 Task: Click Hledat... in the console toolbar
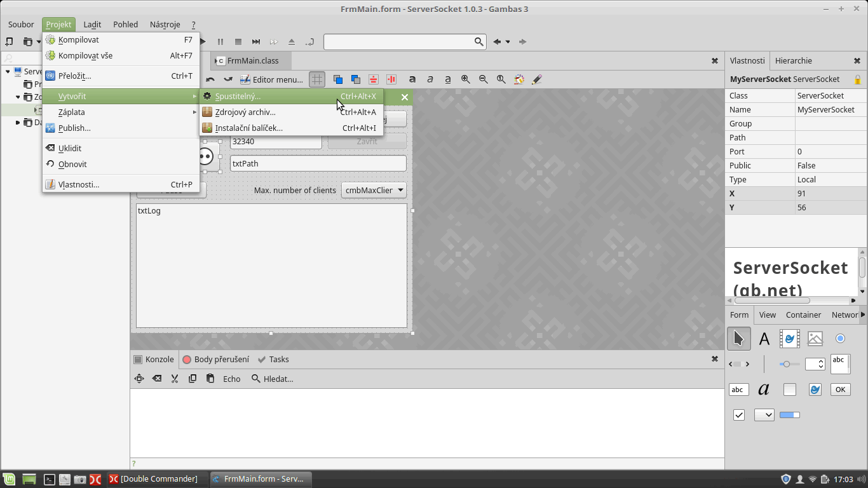273,379
